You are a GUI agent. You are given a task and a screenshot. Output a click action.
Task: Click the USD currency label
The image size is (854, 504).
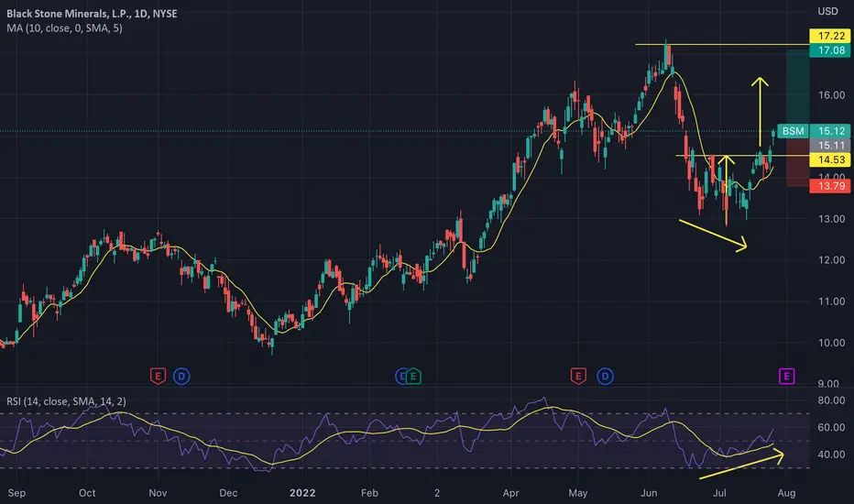(x=827, y=11)
